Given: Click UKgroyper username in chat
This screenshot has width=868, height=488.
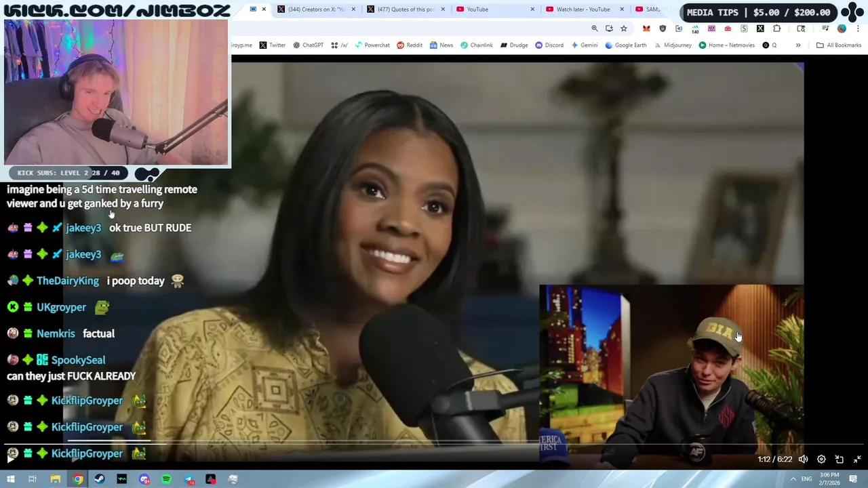Looking at the screenshot, I should [x=61, y=307].
